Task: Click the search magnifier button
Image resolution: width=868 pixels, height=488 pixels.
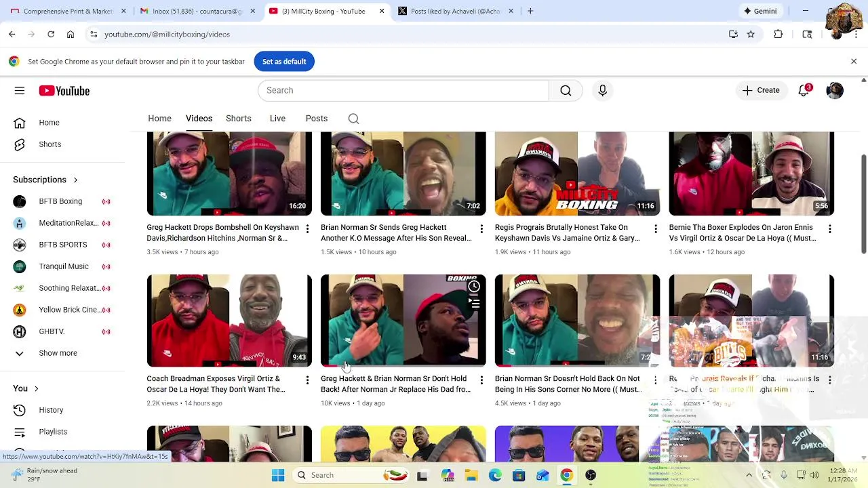Action: click(x=566, y=90)
